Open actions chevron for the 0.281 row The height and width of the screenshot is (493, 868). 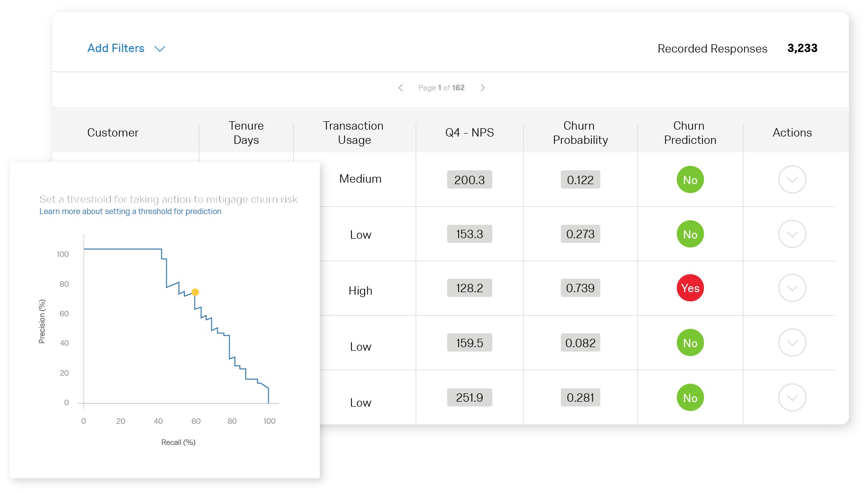792,398
